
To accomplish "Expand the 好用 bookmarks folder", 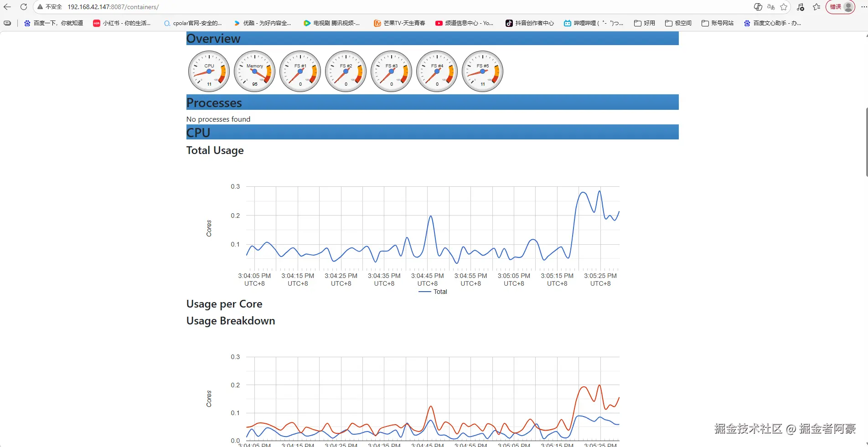I will click(645, 23).
